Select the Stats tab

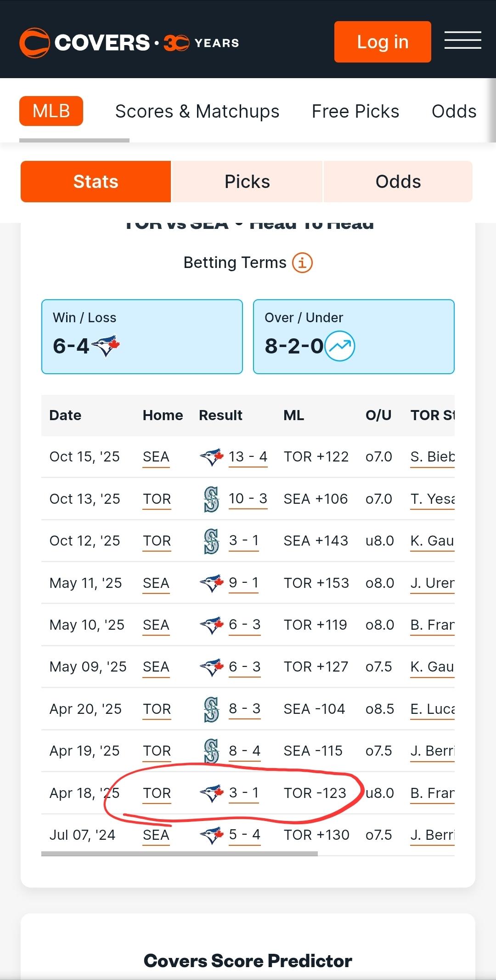pos(96,182)
